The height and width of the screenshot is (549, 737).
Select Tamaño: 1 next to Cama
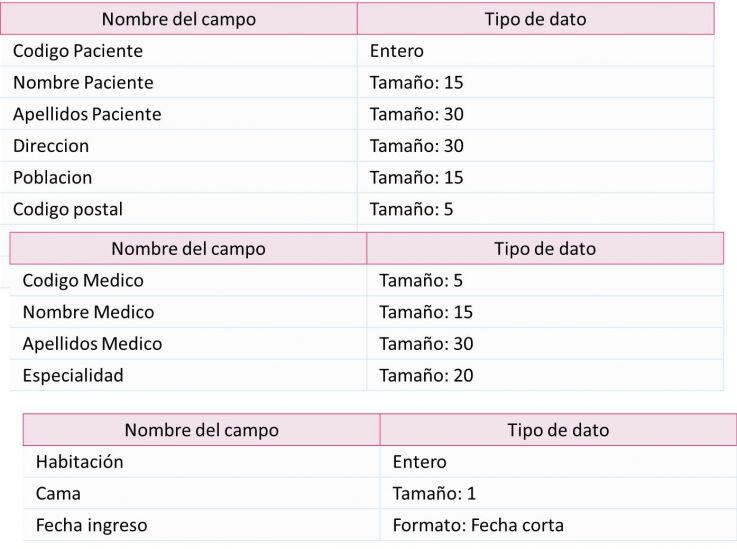(558, 494)
